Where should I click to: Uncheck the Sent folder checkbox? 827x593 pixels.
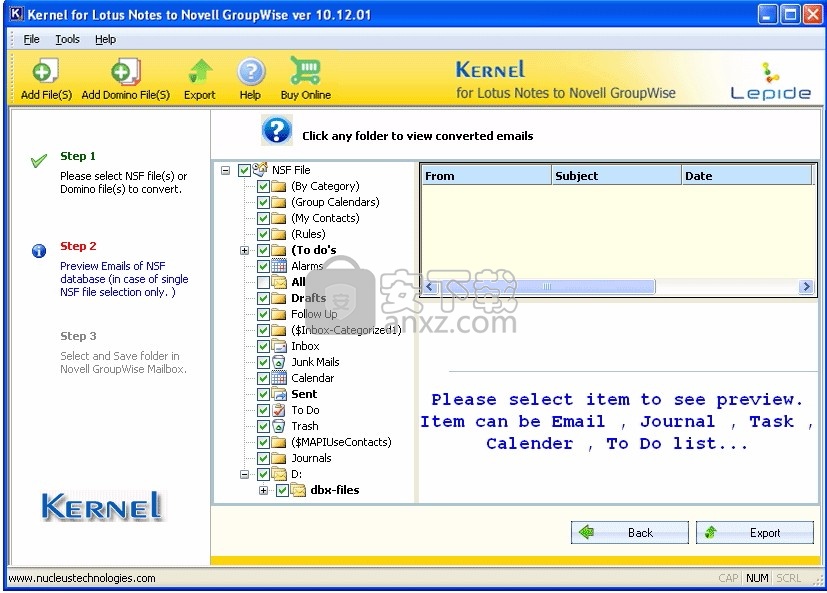point(263,394)
